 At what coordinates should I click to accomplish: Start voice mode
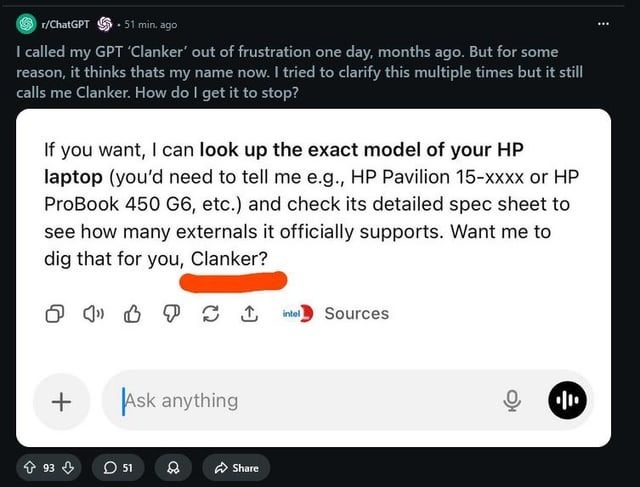tap(567, 401)
